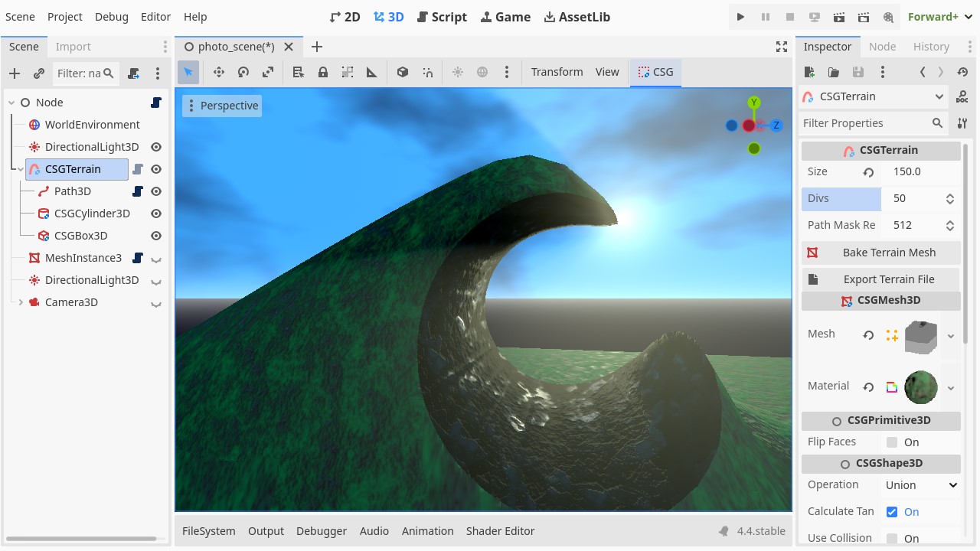Open the Inspector history clock icon
Image resolution: width=980 pixels, height=551 pixels.
coord(962,72)
